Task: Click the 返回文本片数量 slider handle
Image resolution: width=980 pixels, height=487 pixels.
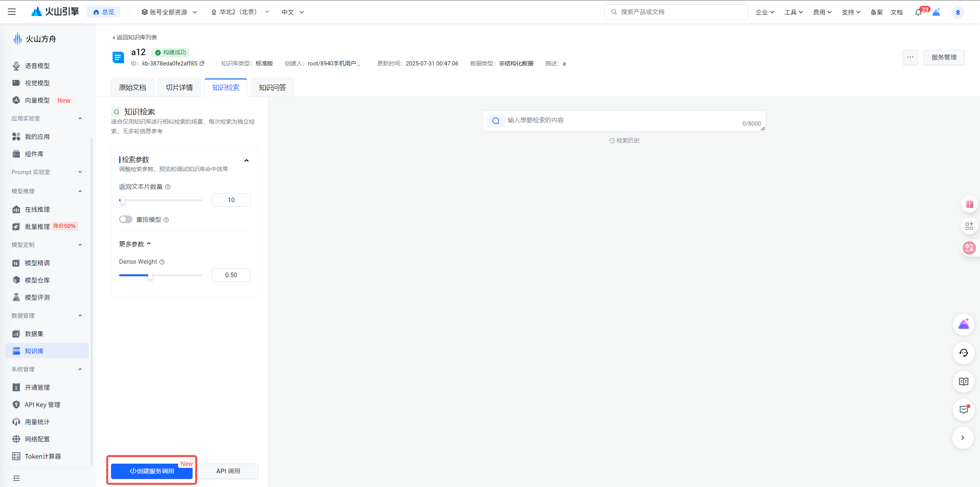Action: point(122,200)
